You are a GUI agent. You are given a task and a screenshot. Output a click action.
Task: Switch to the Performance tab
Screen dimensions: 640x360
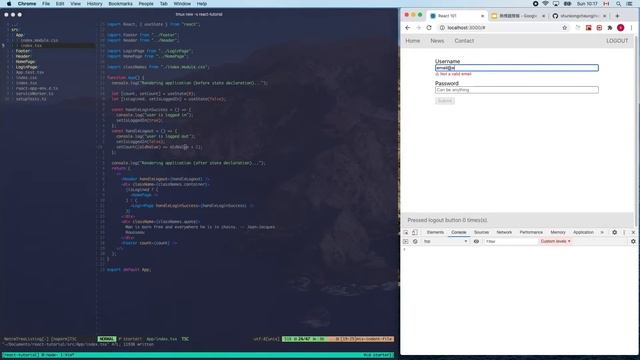point(531,232)
